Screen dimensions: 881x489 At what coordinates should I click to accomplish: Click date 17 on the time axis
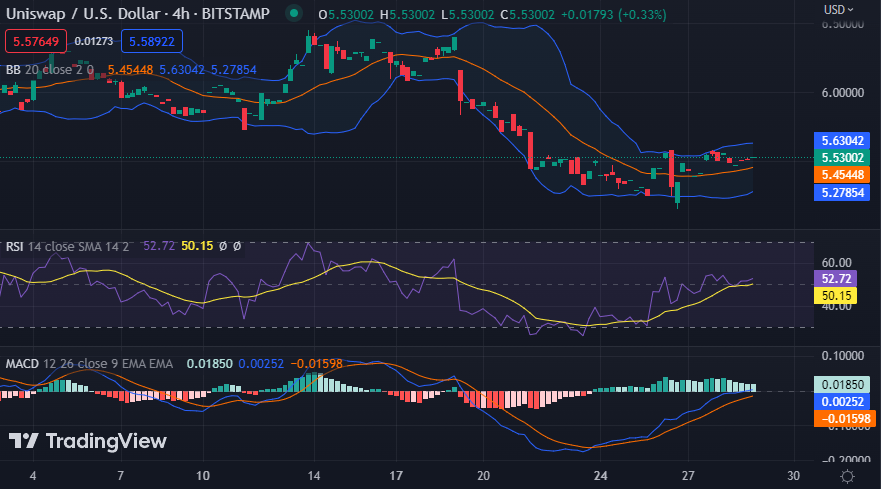point(396,476)
